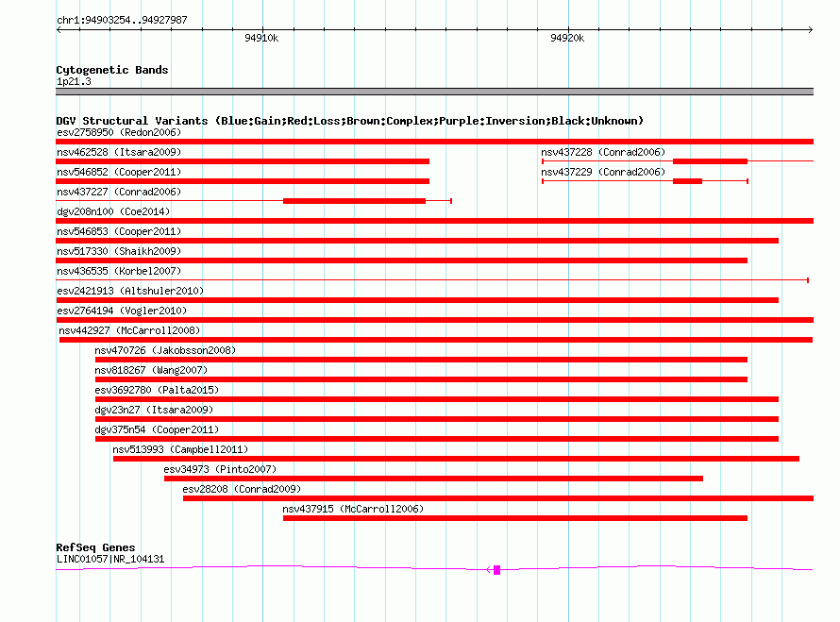The height and width of the screenshot is (622, 840).
Task: Click nsv442927 (McCarroll2008) variant label
Action: click(x=129, y=330)
